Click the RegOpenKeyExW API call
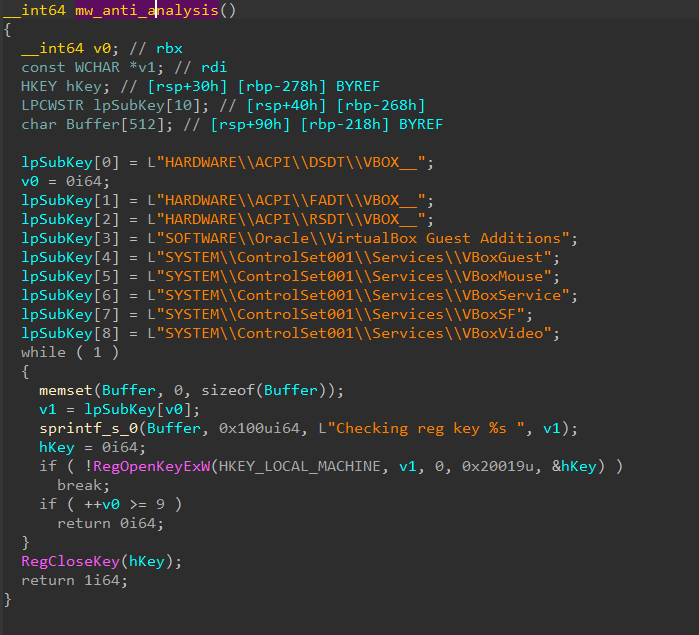The width and height of the screenshot is (699, 635). pyautogui.click(x=151, y=466)
